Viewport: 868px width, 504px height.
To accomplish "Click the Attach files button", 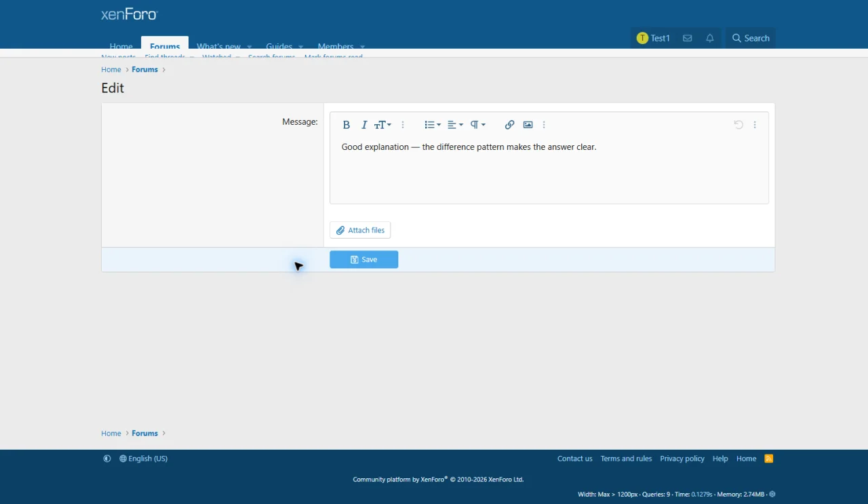I will [360, 230].
